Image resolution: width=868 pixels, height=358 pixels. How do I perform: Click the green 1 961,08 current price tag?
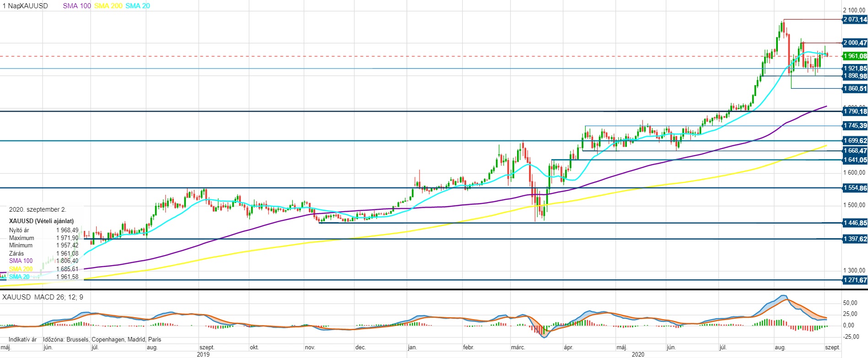pyautogui.click(x=855, y=56)
